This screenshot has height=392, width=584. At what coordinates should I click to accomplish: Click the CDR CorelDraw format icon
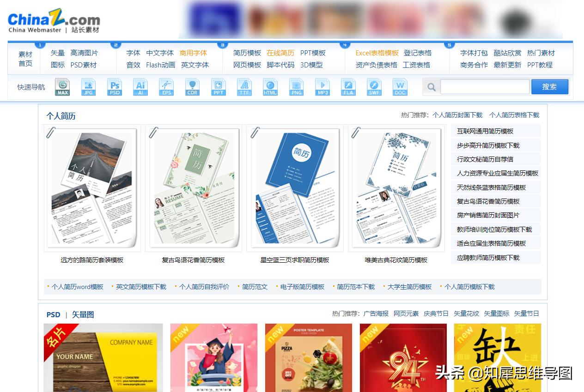(192, 87)
